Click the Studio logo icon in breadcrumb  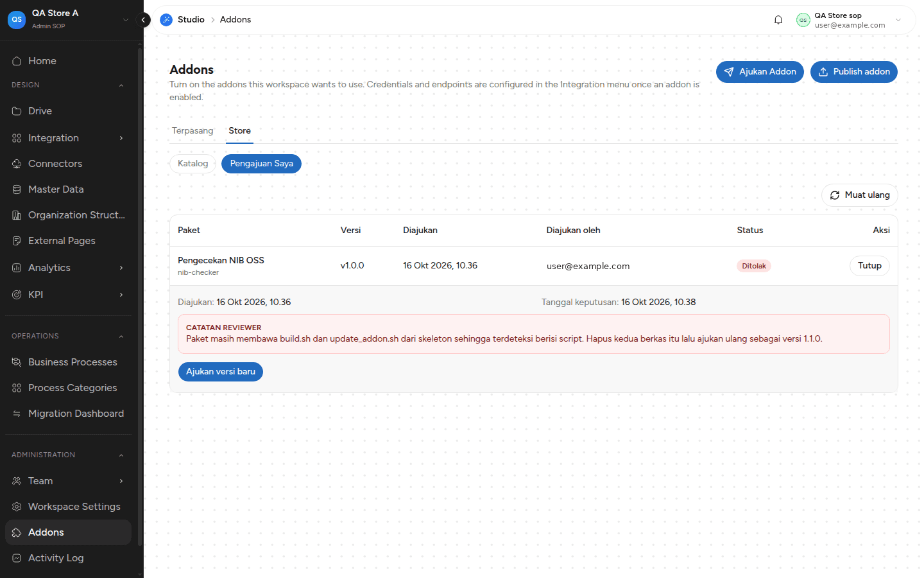click(166, 20)
